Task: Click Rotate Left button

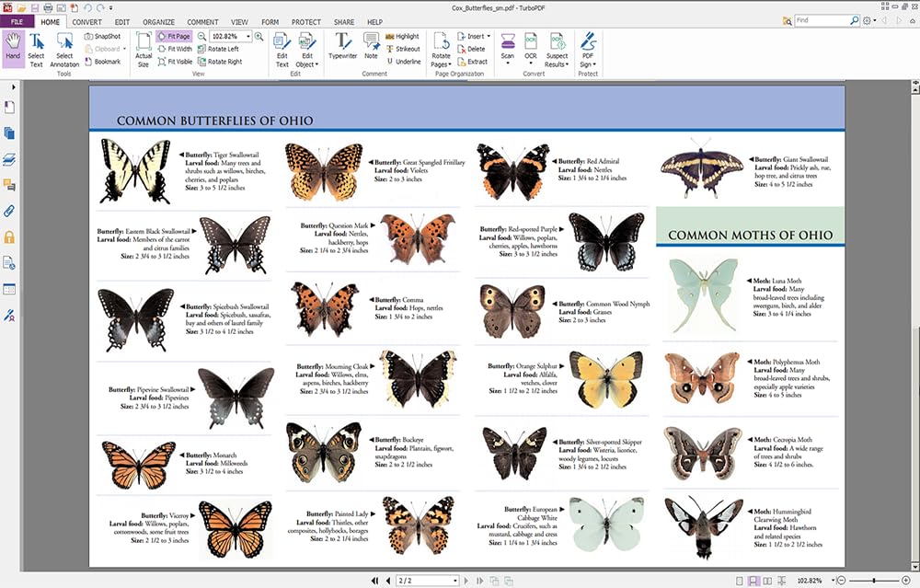Action: (x=219, y=49)
